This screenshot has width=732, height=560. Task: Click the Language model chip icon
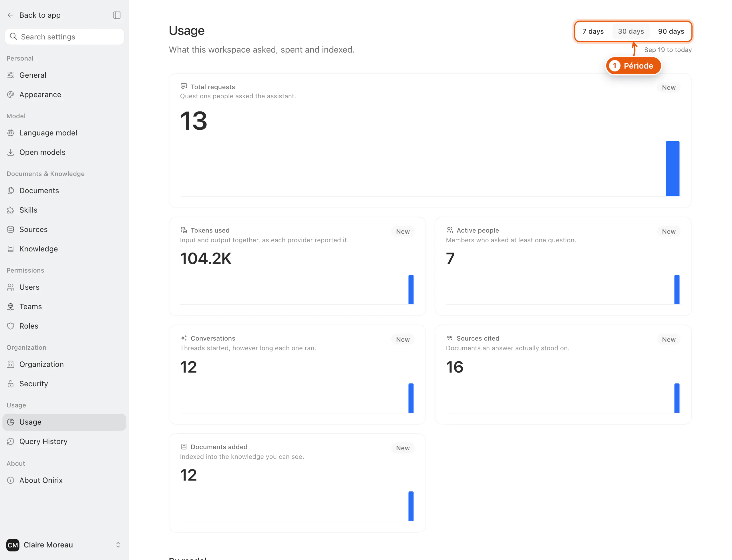click(x=11, y=133)
